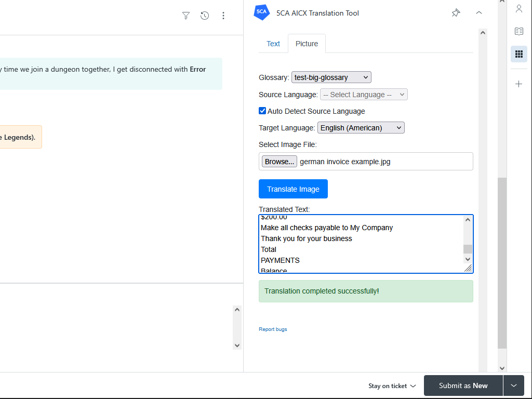Open the more options kebab menu
The image size is (532, 399).
click(x=223, y=16)
